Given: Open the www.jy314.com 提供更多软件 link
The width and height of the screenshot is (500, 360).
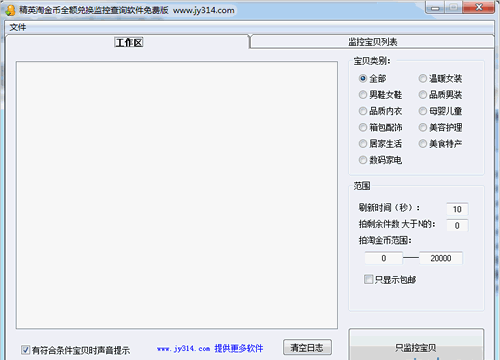Looking at the screenshot, I should click(x=210, y=349).
